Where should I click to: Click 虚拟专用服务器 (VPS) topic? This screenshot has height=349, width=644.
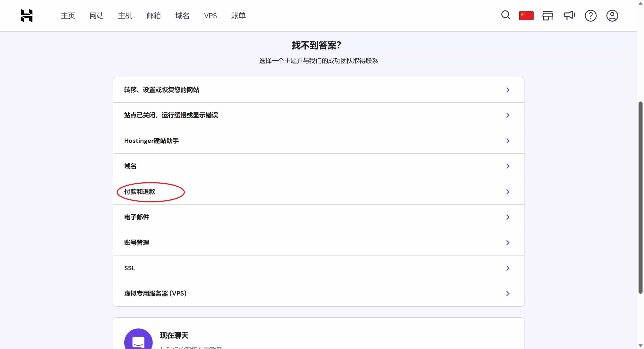pyautogui.click(x=155, y=293)
